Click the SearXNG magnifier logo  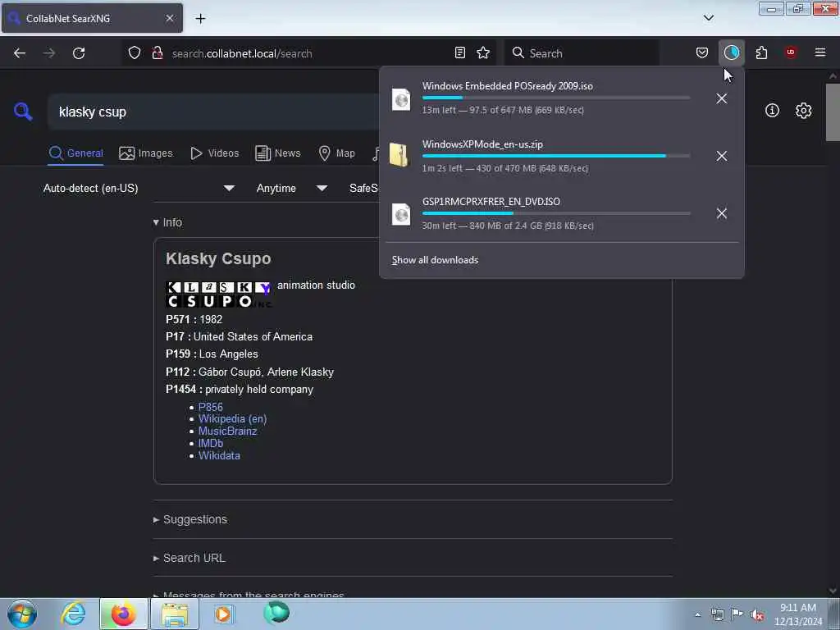tap(23, 112)
